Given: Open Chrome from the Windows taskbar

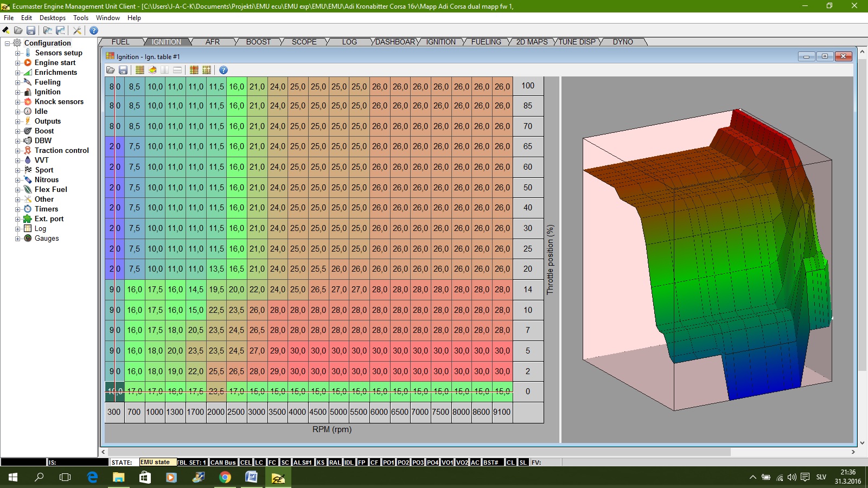Looking at the screenshot, I should pos(225,477).
